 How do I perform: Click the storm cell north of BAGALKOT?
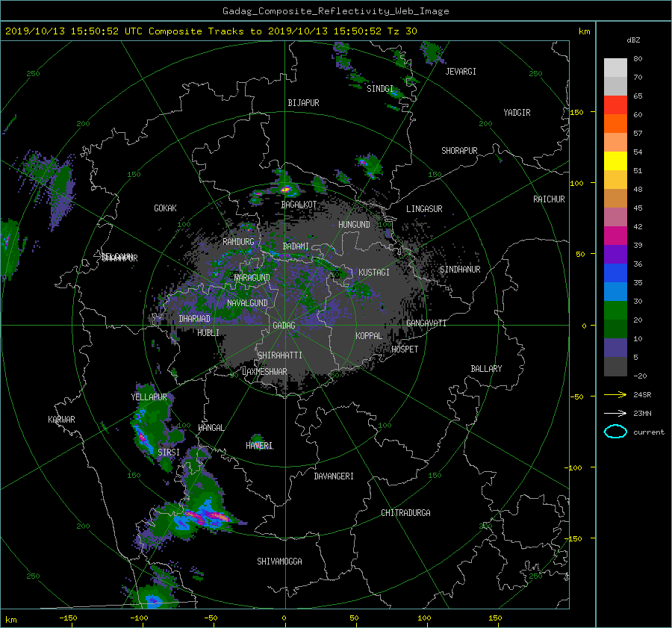[x=285, y=189]
